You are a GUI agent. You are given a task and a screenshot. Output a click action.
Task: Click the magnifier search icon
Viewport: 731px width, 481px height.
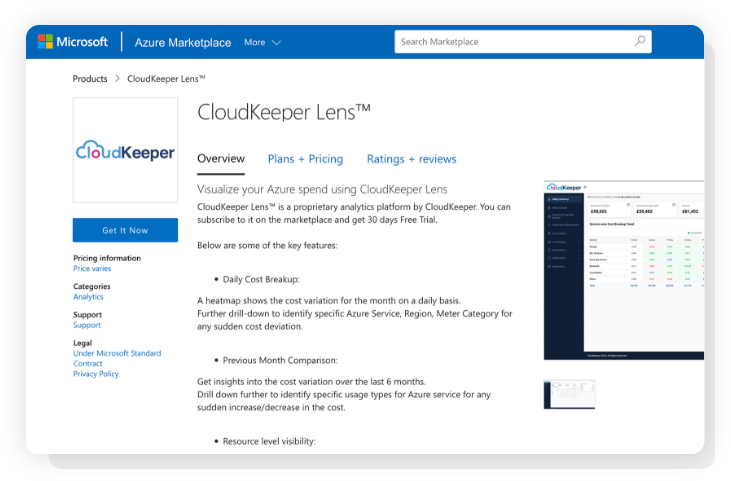[640, 41]
